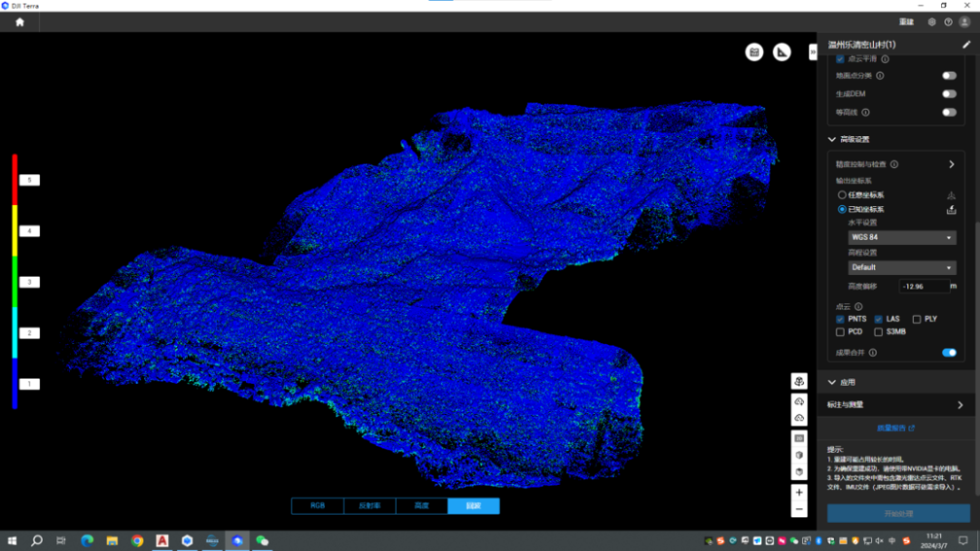Viewport: 980px width, 551px height.
Task: Edit project name with pencil icon
Action: click(x=966, y=44)
